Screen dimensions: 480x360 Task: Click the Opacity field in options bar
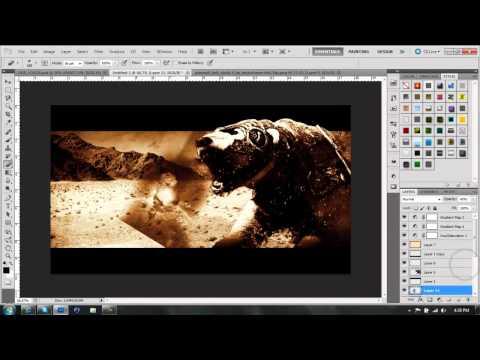point(106,63)
